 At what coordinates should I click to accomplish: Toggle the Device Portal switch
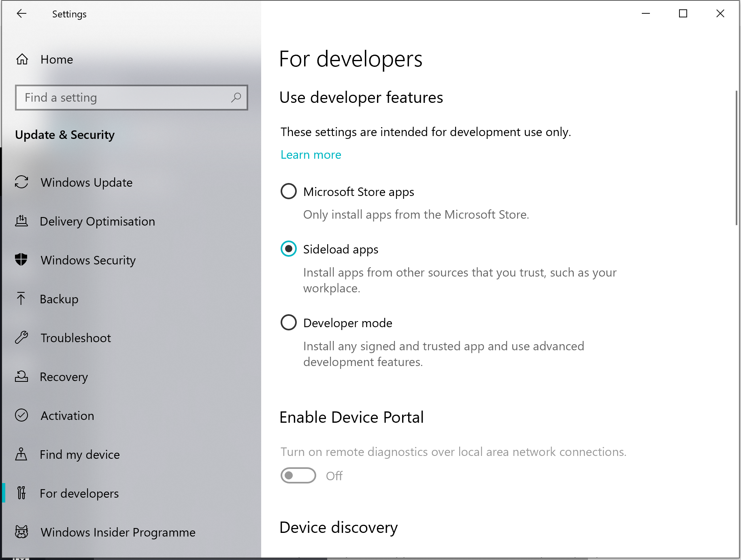(x=298, y=475)
